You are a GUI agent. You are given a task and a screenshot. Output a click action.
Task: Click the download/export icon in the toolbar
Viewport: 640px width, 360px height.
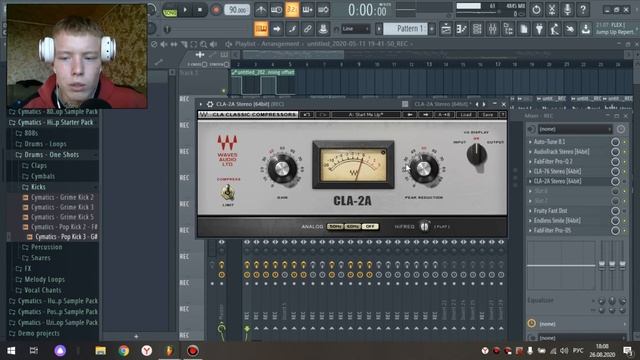click(586, 29)
